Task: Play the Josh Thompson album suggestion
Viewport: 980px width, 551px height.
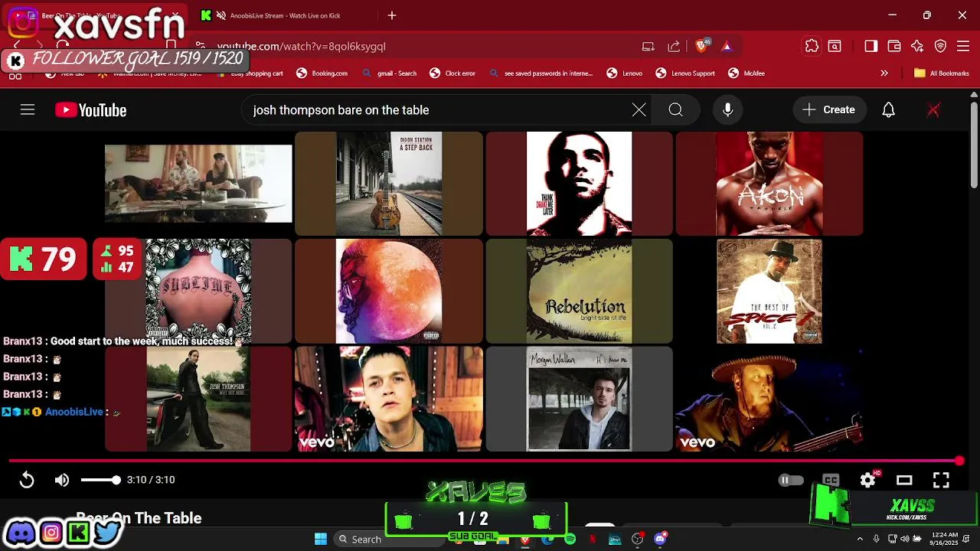Action: pyautogui.click(x=198, y=399)
